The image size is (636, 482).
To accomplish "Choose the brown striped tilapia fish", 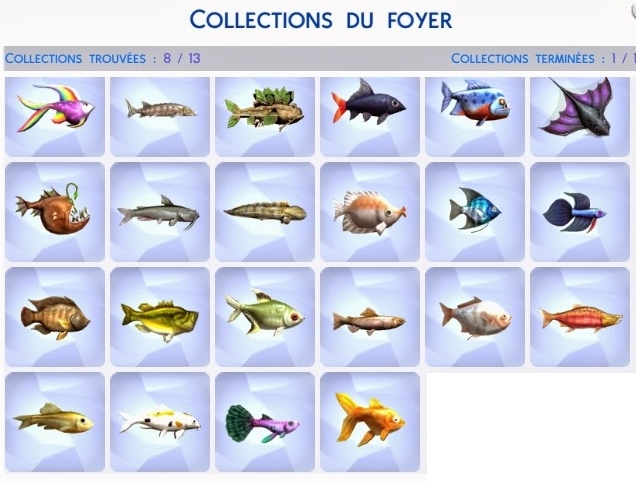I will [x=55, y=317].
